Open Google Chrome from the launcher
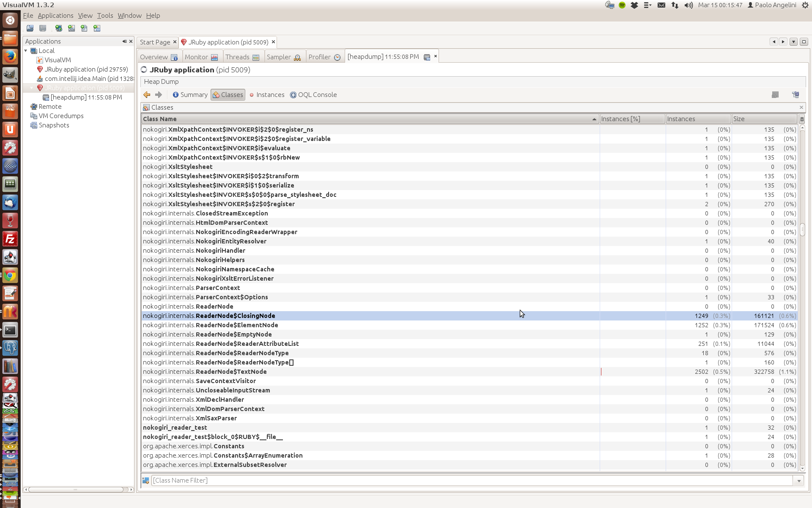This screenshot has width=812, height=508. 10,276
